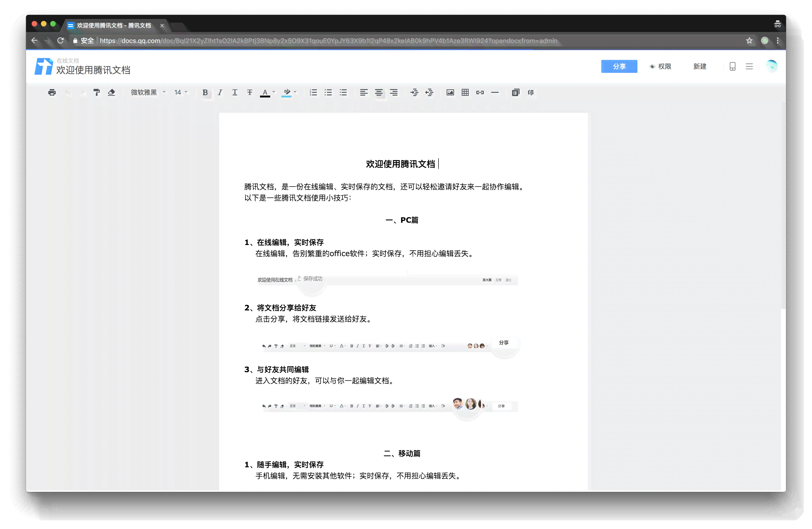Center align text
The image size is (812, 529).
[x=379, y=92]
